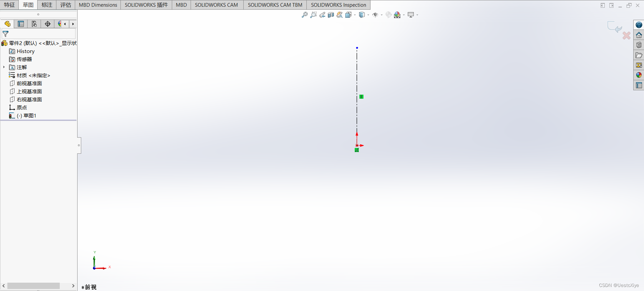Open the SOLIDWORKS Inspection tab
The width and height of the screenshot is (644, 291).
point(338,5)
